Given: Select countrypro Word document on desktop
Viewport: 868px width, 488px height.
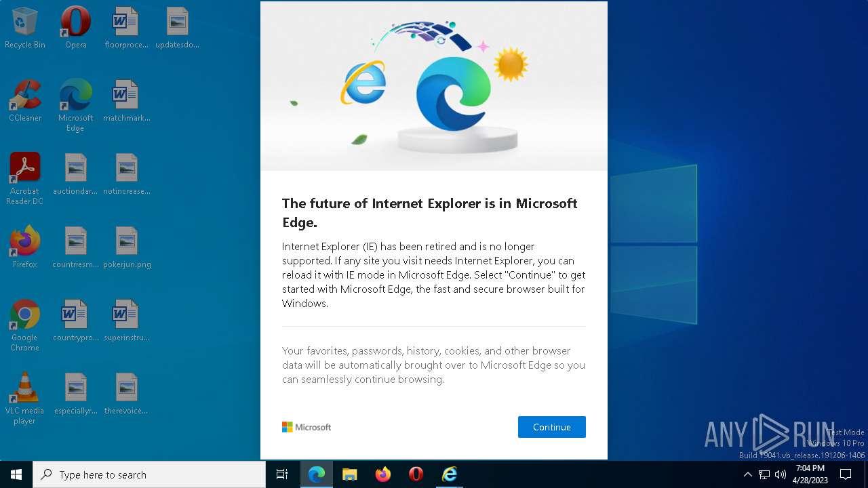Looking at the screenshot, I should 76,321.
